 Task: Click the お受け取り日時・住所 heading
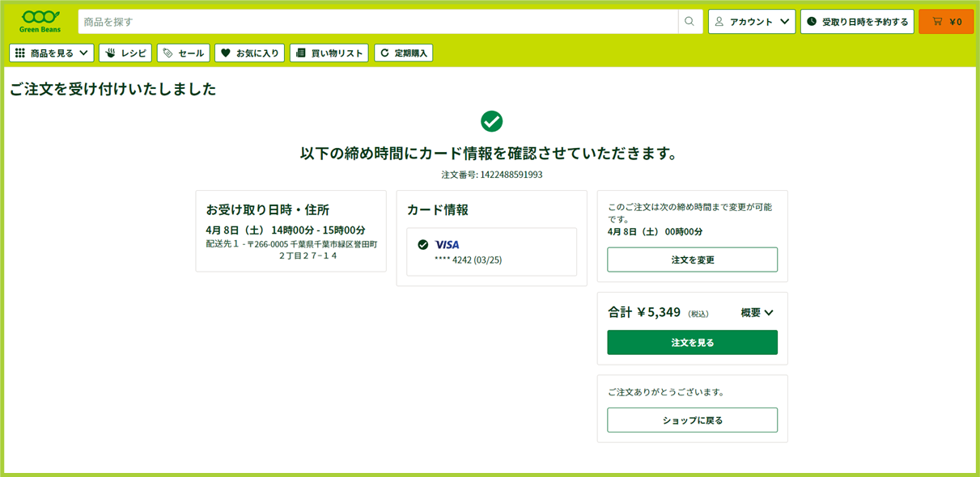(268, 209)
